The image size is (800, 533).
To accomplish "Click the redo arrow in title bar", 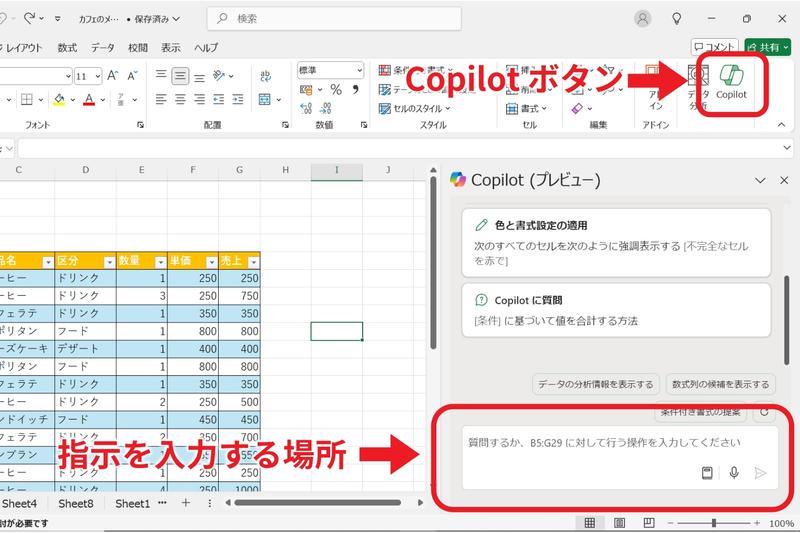I will click(29, 18).
